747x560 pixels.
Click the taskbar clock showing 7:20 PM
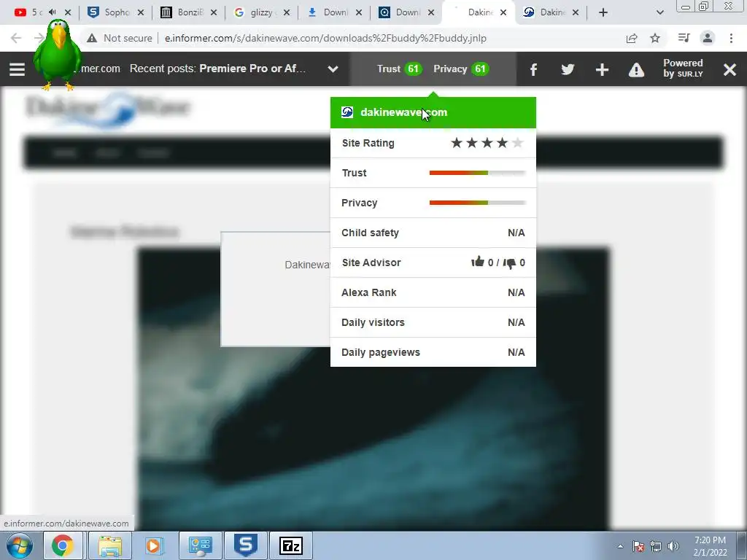711,546
